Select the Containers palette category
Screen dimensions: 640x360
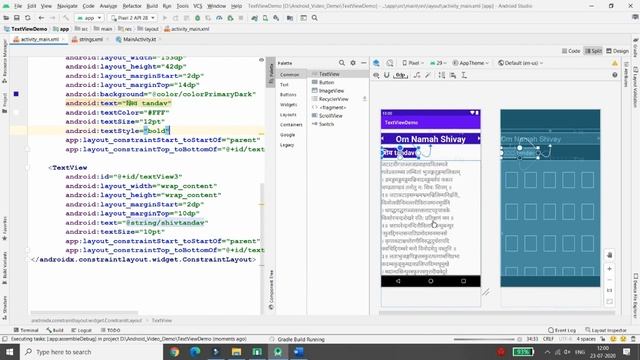point(291,124)
